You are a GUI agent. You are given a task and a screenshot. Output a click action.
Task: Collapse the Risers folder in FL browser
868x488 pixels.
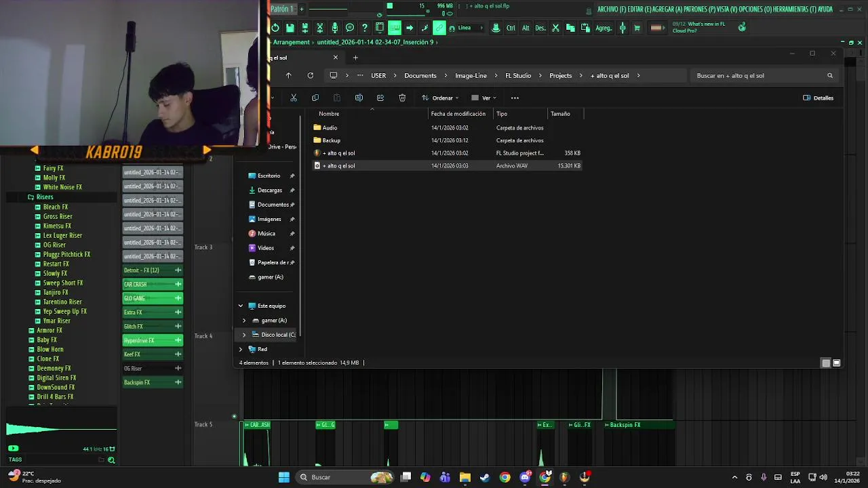click(45, 197)
